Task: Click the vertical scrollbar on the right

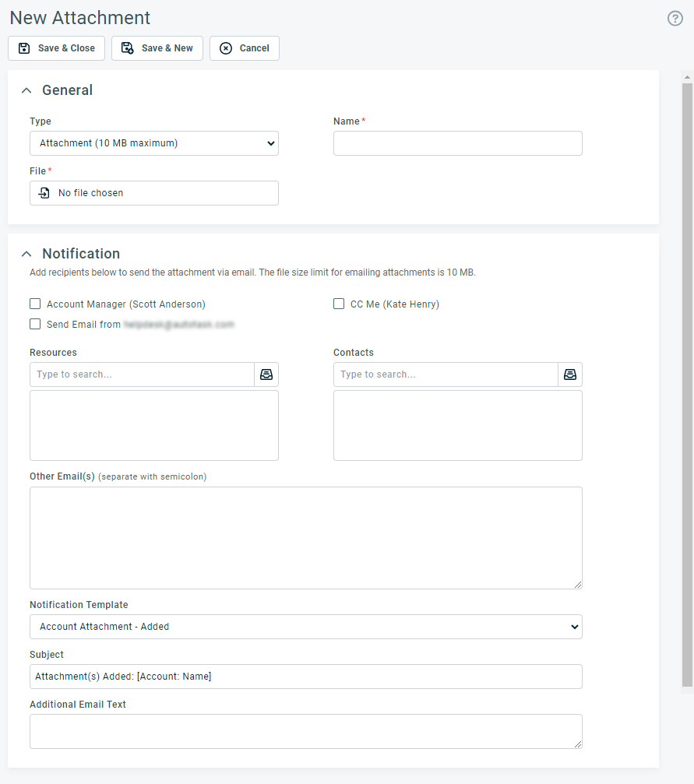Action: tap(687, 380)
